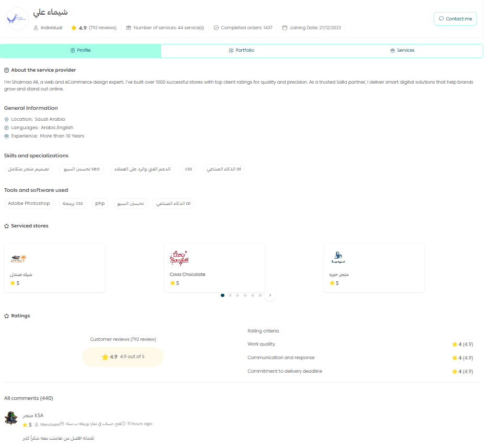The image size is (487, 448).
Task: Switch to the Portfolio tab
Action: tap(242, 51)
